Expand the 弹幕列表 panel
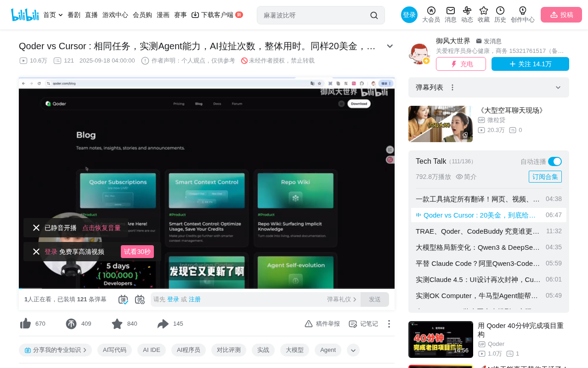This screenshot has width=588, height=368. point(558,87)
